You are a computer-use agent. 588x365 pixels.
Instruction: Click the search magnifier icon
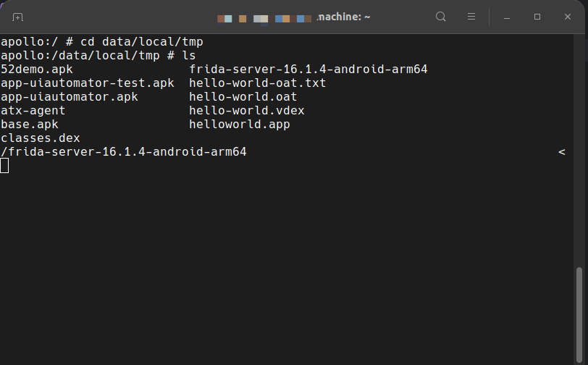click(x=441, y=17)
